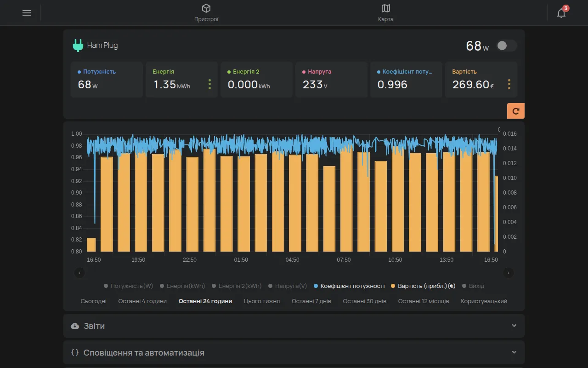Select Останні 24 години range
This screenshot has width=588, height=368.
pyautogui.click(x=205, y=301)
